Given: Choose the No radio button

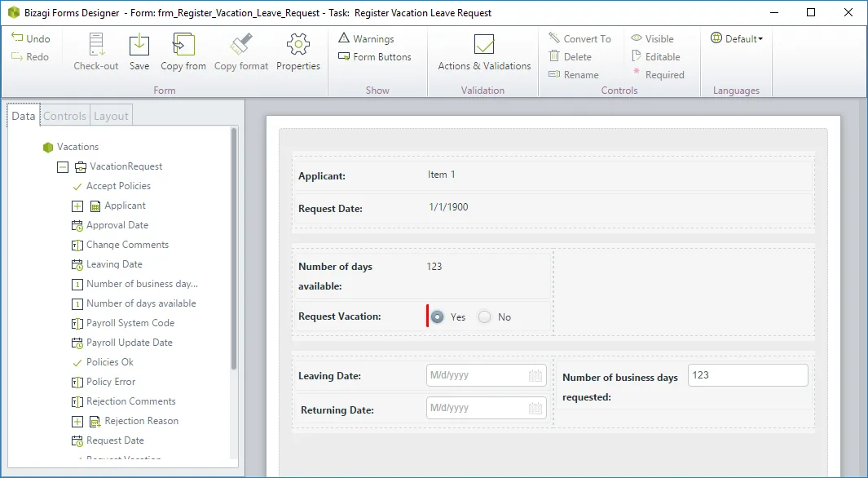Looking at the screenshot, I should (484, 316).
